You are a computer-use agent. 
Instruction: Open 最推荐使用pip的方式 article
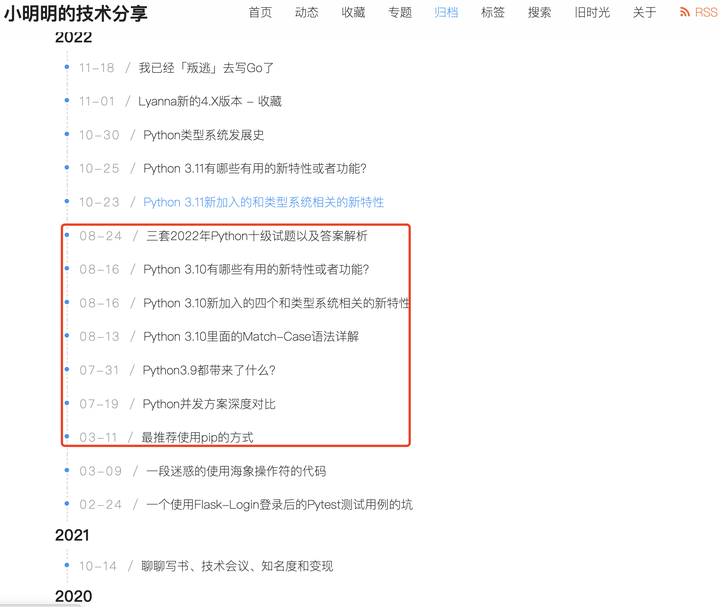click(x=197, y=437)
